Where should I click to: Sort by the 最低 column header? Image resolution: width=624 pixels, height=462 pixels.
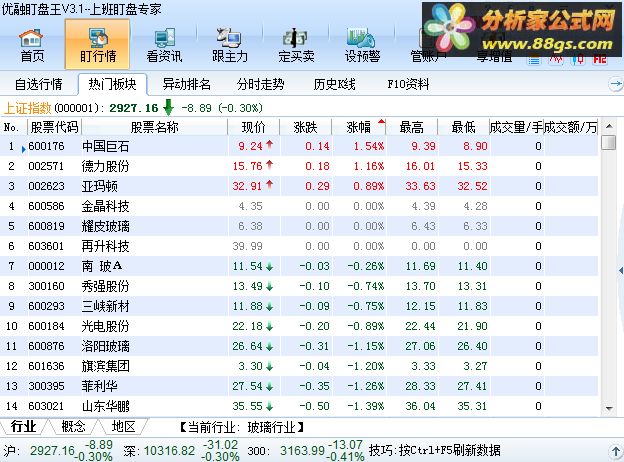[464, 127]
